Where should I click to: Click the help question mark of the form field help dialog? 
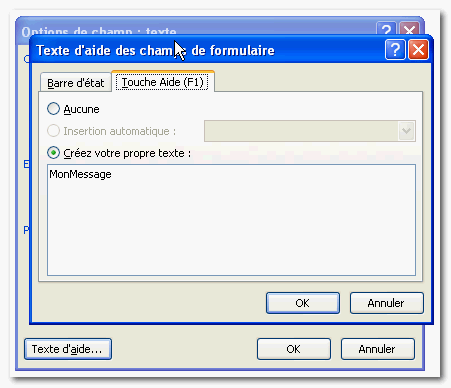click(395, 50)
